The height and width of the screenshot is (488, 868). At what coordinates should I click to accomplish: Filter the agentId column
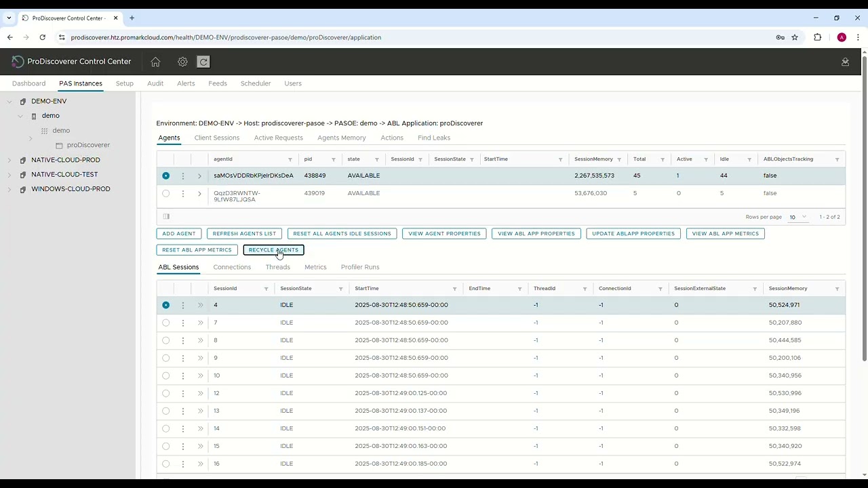(290, 159)
